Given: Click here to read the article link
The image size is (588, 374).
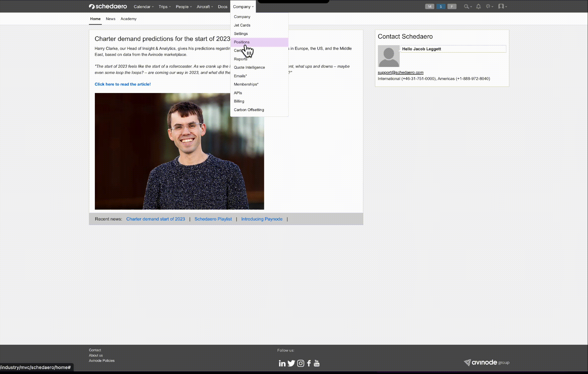Looking at the screenshot, I should [123, 84].
